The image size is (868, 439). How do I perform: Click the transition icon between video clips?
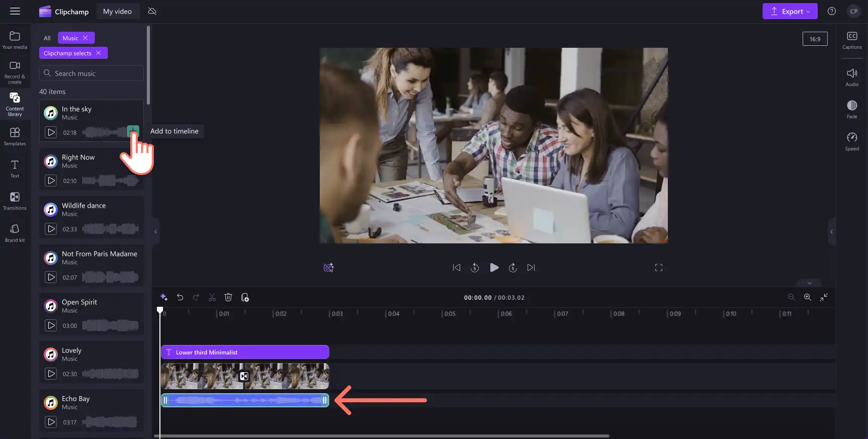(x=244, y=376)
